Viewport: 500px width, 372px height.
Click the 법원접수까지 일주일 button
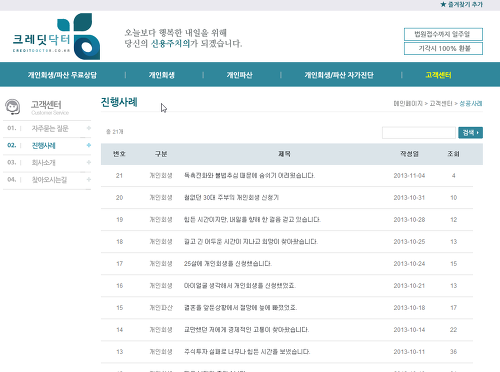[443, 34]
